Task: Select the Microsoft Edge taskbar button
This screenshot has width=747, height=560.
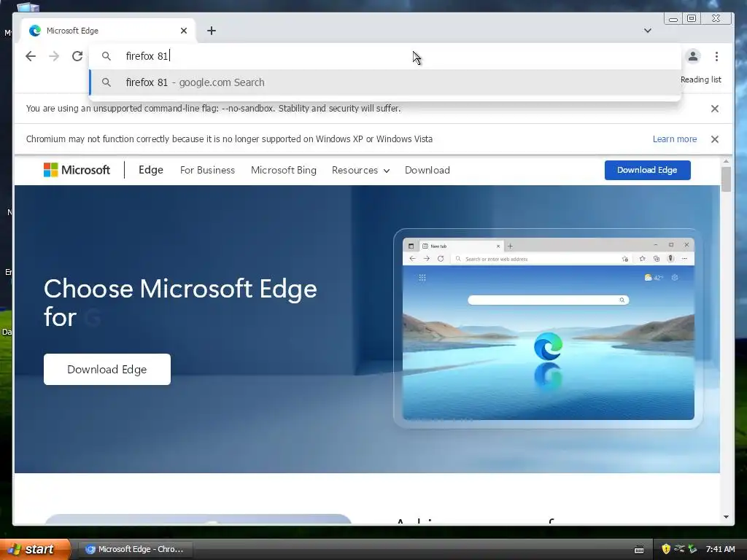Action: [135, 549]
